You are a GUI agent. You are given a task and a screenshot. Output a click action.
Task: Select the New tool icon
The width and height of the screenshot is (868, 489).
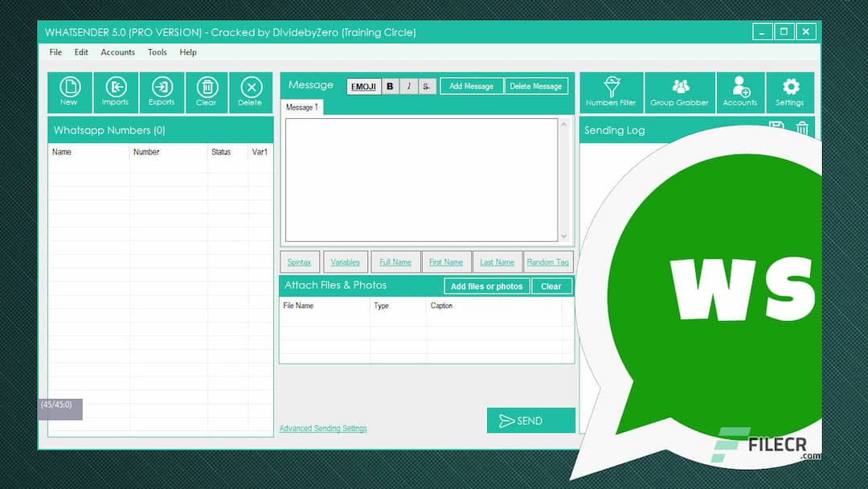70,92
